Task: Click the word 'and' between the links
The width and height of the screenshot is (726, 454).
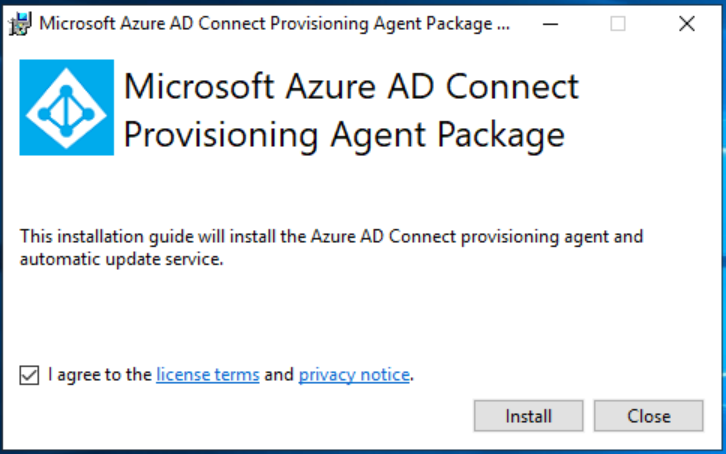Action: point(279,375)
